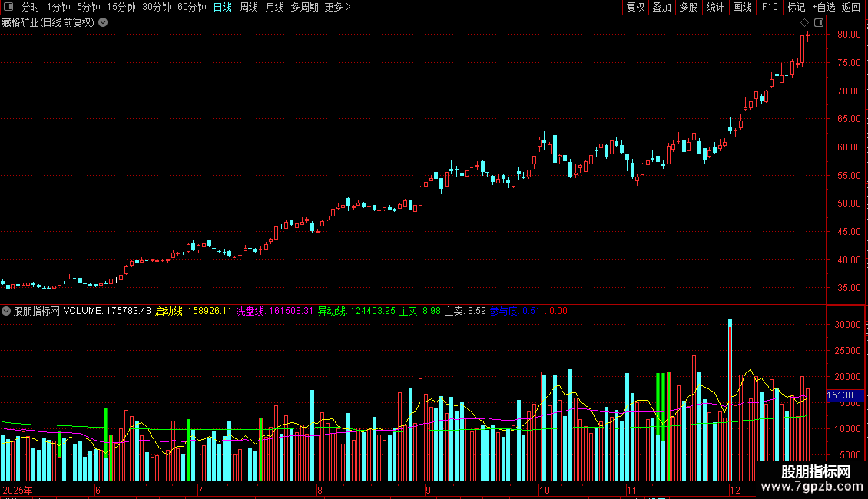This screenshot has width=868, height=499.
Task: Click the tallest volume bar at December start
Action: [x=731, y=400]
